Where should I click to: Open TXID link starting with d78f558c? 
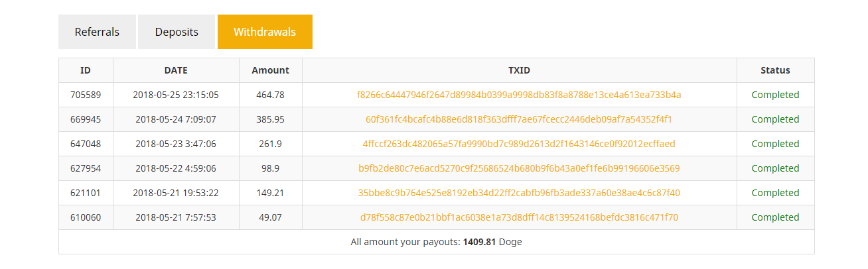pos(519,217)
